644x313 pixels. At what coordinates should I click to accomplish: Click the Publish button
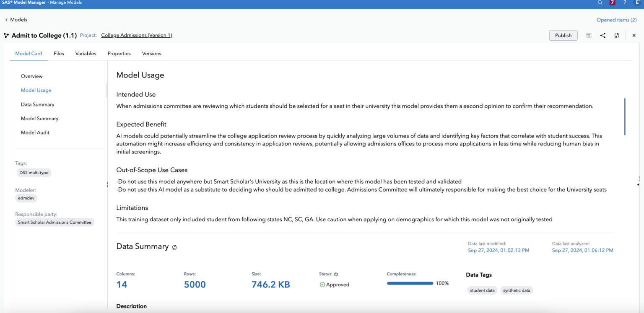563,36
